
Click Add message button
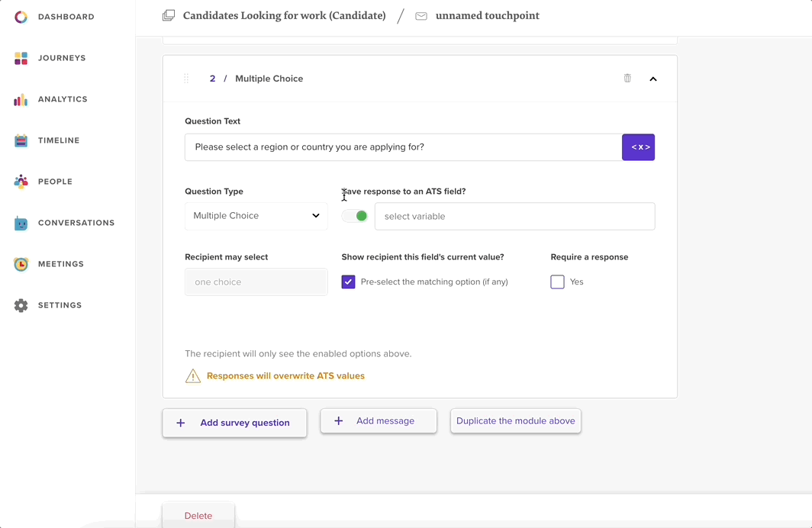[x=379, y=421]
